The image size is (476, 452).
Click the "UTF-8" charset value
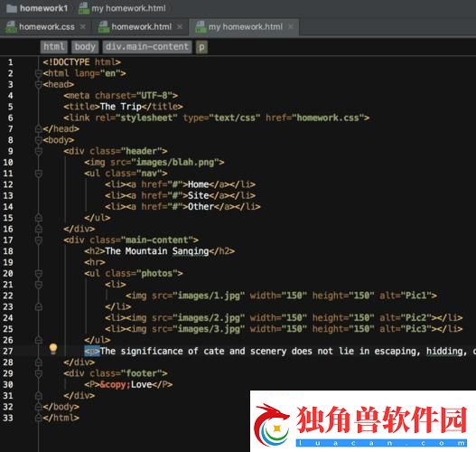(x=154, y=96)
